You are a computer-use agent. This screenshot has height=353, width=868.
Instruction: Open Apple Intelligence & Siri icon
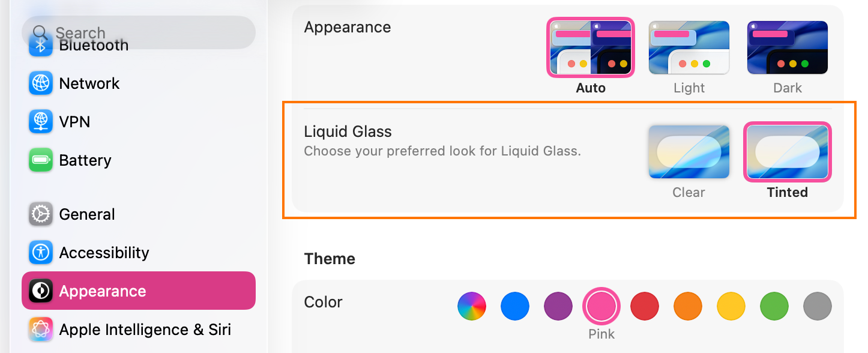pos(41,330)
